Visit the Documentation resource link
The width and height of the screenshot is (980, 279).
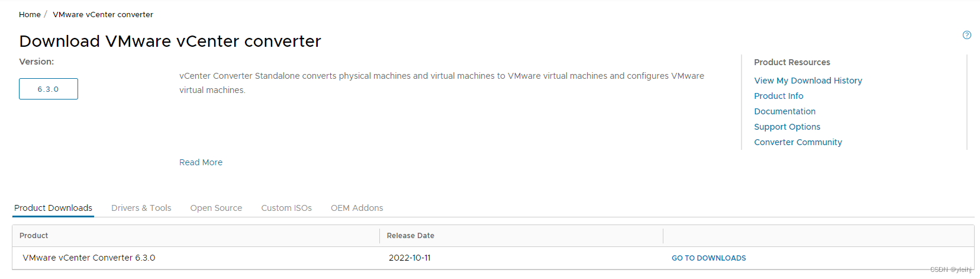[x=785, y=111]
